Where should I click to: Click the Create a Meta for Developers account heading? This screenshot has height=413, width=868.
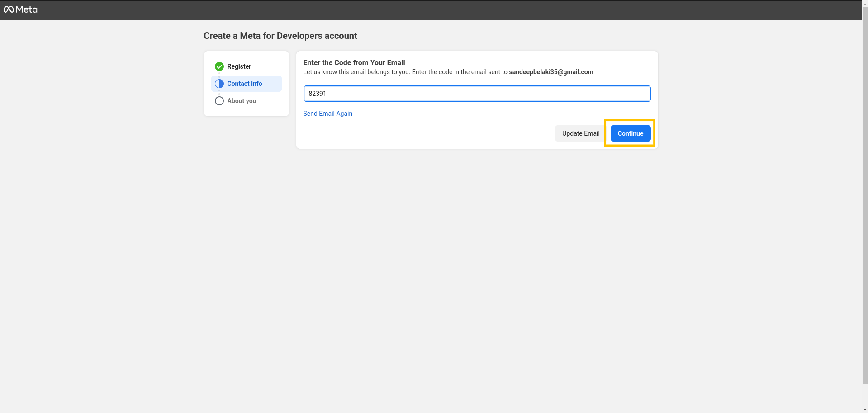pyautogui.click(x=280, y=36)
